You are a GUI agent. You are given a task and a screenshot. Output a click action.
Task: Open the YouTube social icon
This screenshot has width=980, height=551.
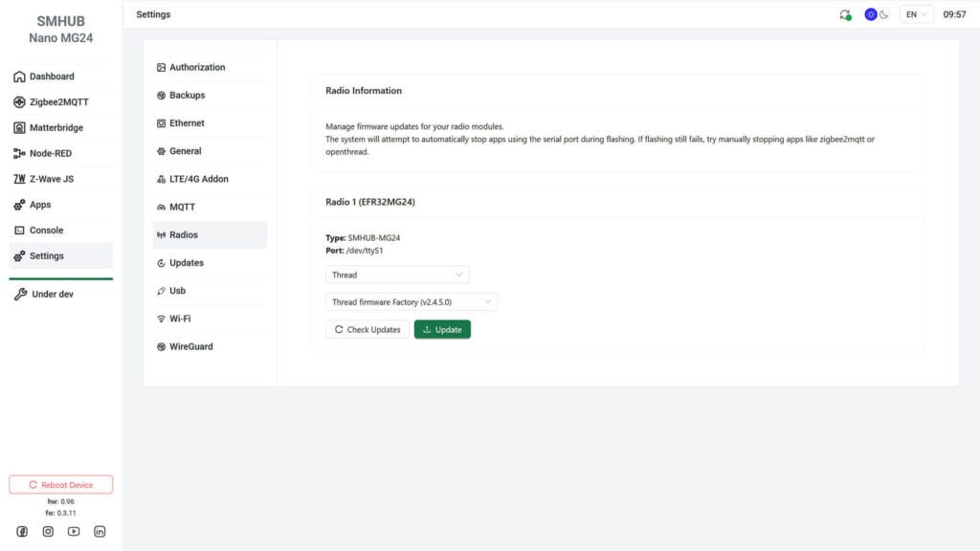(x=74, y=532)
